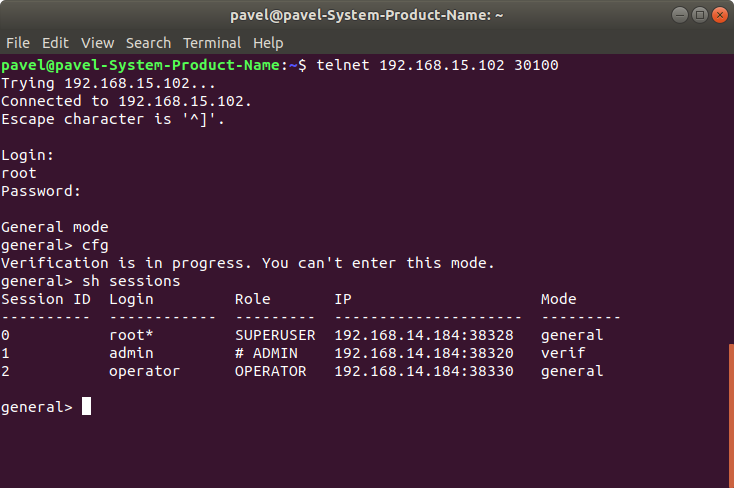This screenshot has width=734, height=488.
Task: Click the admin session row IP address
Action: (424, 353)
